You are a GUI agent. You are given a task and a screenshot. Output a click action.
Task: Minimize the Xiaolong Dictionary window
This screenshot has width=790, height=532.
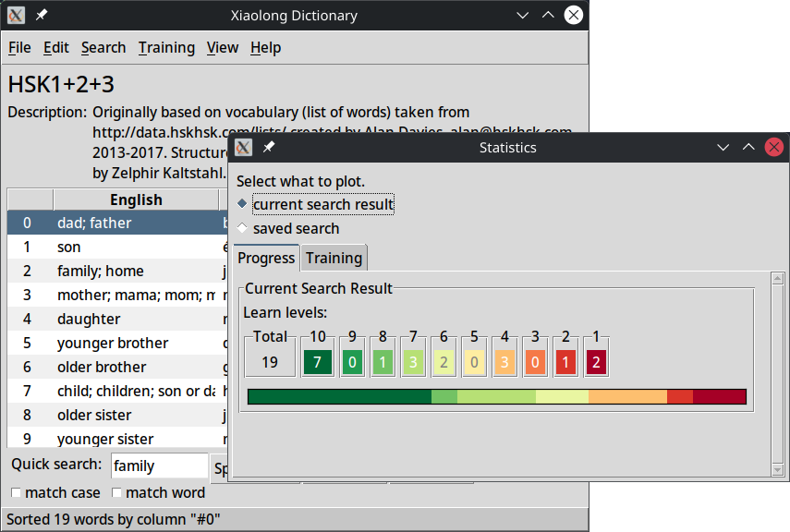[x=522, y=15]
